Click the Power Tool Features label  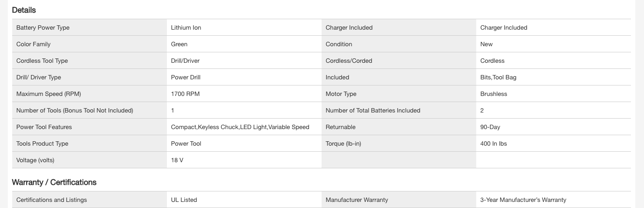point(44,127)
